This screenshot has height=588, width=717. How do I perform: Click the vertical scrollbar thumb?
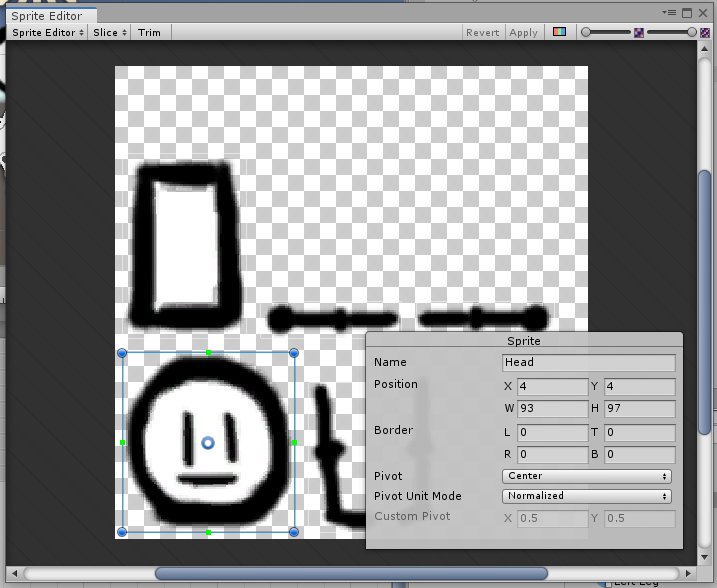(x=705, y=302)
